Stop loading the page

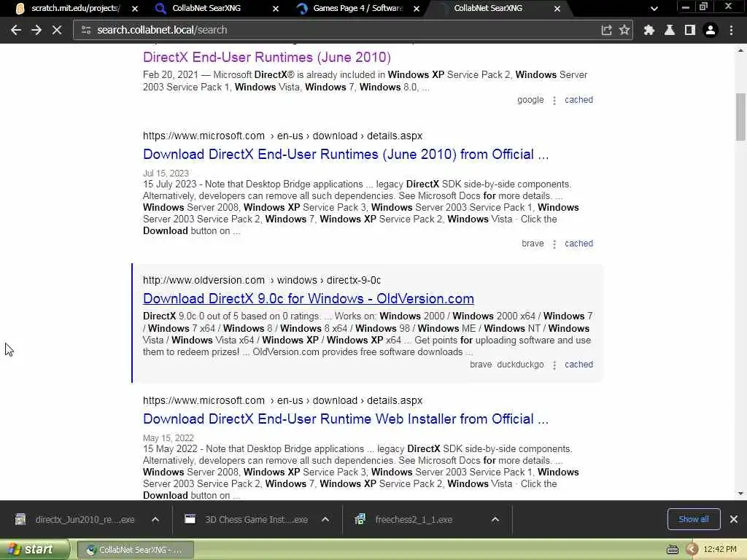pos(57,30)
